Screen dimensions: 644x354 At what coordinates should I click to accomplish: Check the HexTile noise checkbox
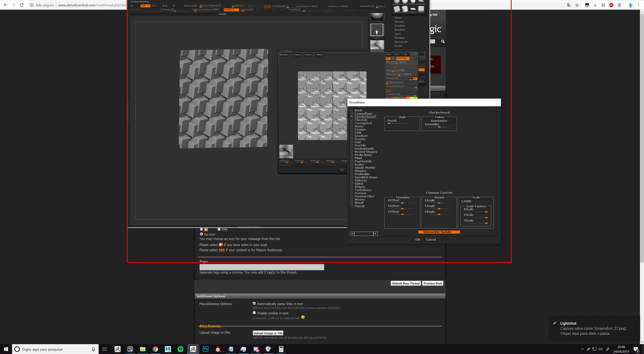click(351, 145)
